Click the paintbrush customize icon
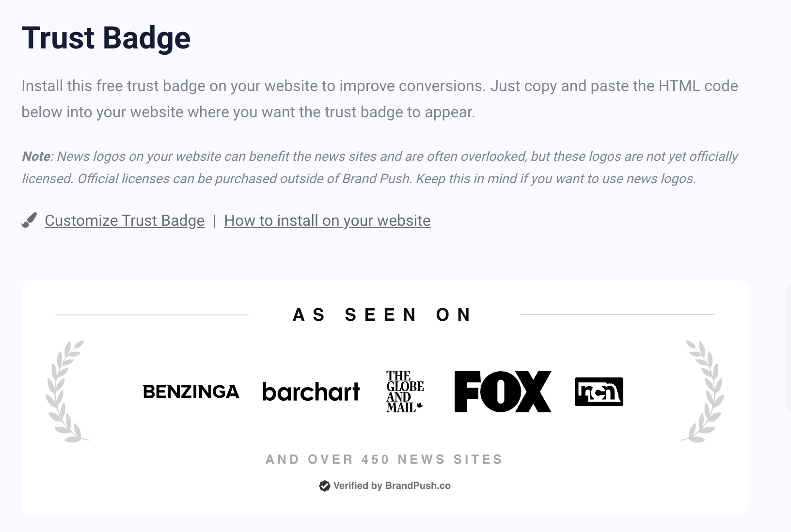791x532 pixels. 29,220
